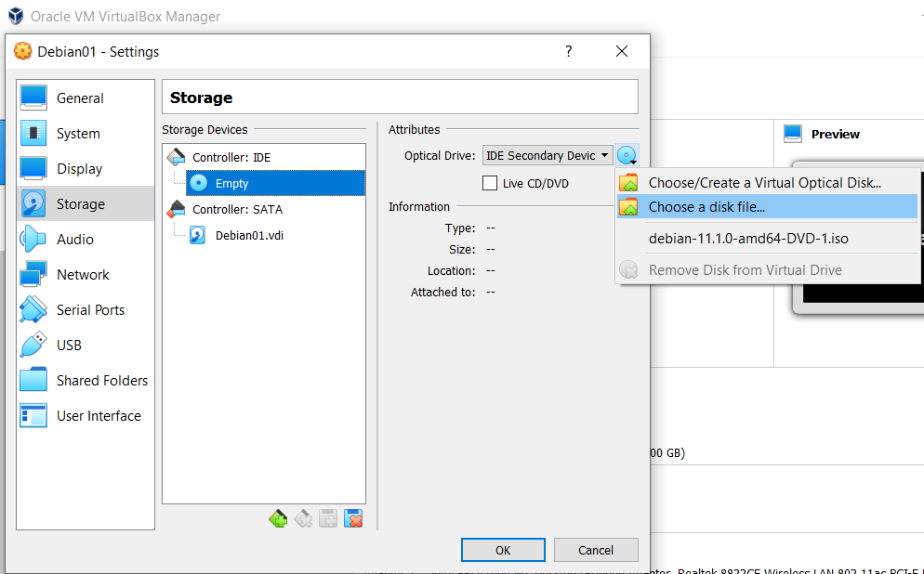
Task: Click the hard disk icon beside Debian01.vdi
Action: pos(197,235)
